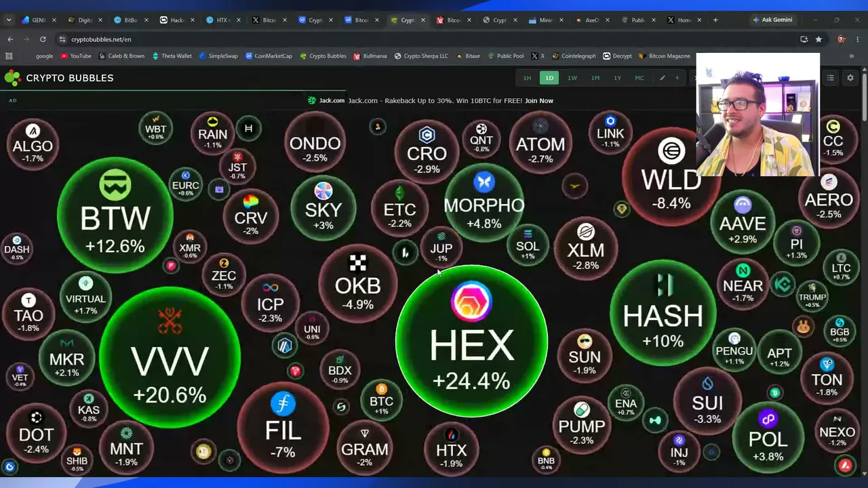Switch timeframe to 1M
The height and width of the screenshot is (488, 868).
coord(595,78)
